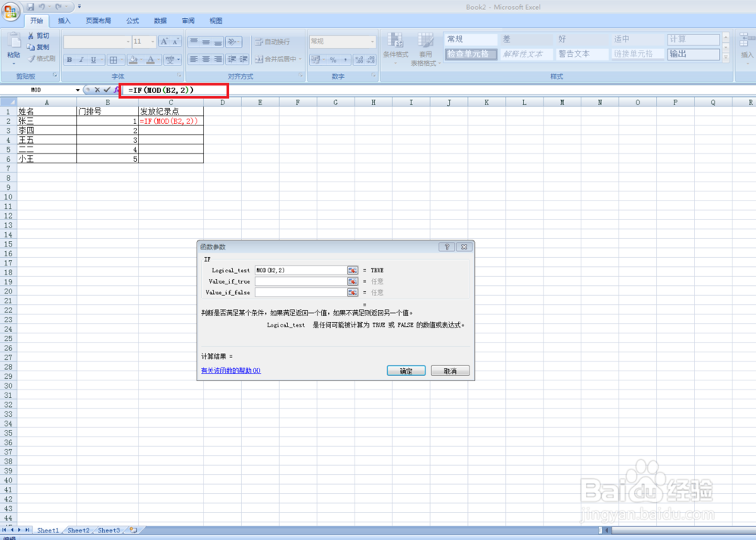Open the font group dialog launcher
This screenshot has width=756, height=540.
click(179, 76)
